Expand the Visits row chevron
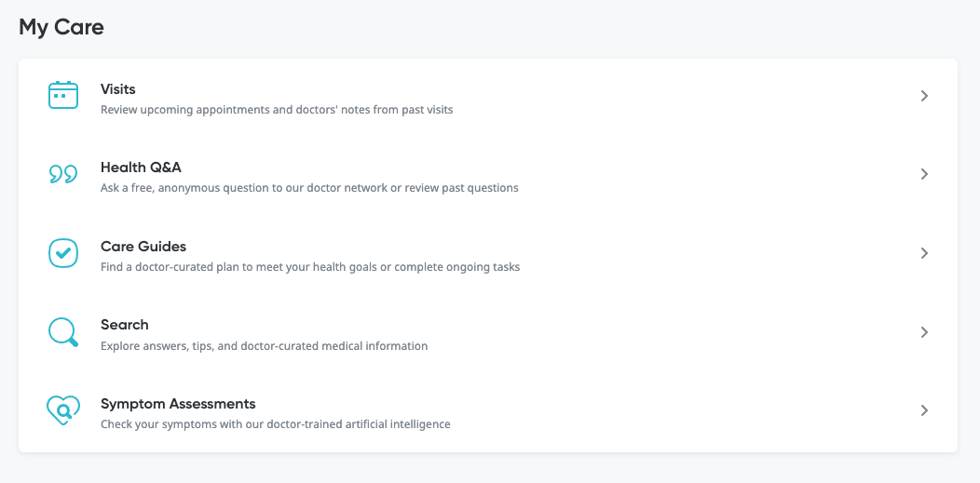The image size is (980, 483). click(924, 96)
